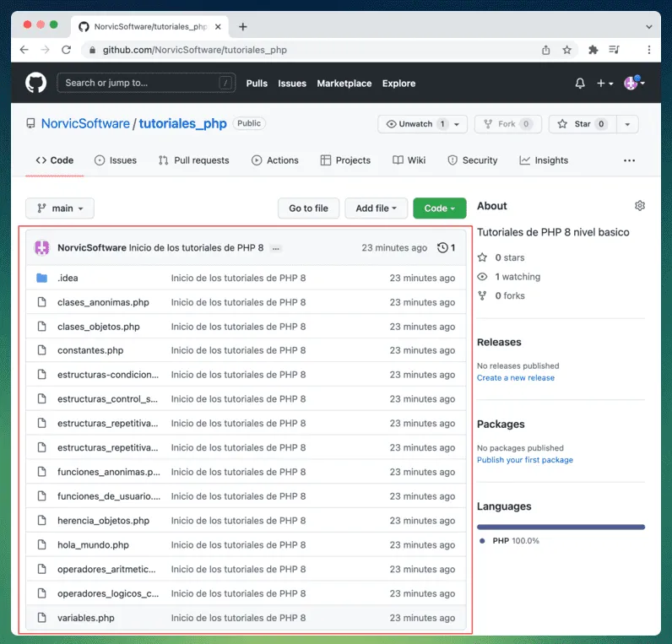Screen dimensions: 672x644
Task: Switch to the Projects tab
Action: (x=345, y=160)
